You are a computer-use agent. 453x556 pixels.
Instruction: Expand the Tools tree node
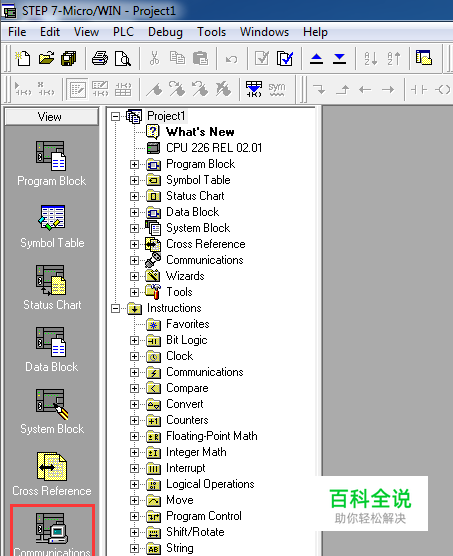coord(134,293)
